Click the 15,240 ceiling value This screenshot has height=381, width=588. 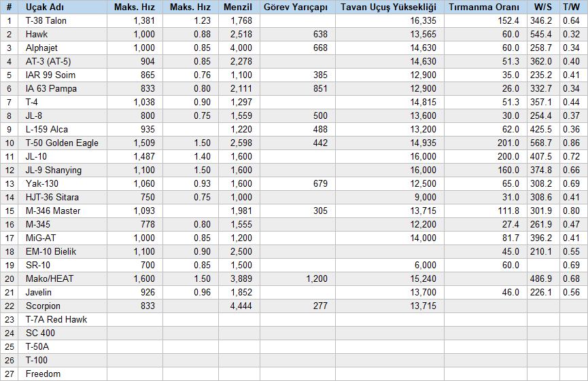423,278
